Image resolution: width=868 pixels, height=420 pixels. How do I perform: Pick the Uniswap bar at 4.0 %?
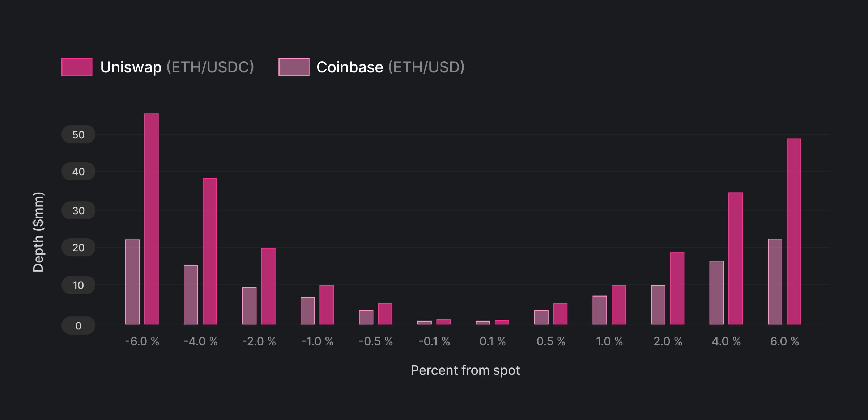click(735, 258)
